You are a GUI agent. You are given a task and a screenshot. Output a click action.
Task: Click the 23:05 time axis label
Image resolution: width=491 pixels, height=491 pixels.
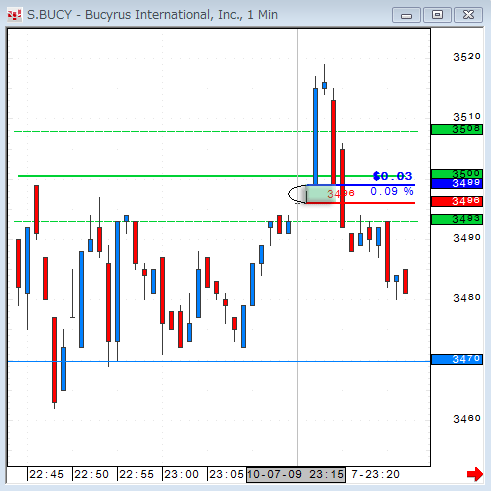click(x=227, y=474)
